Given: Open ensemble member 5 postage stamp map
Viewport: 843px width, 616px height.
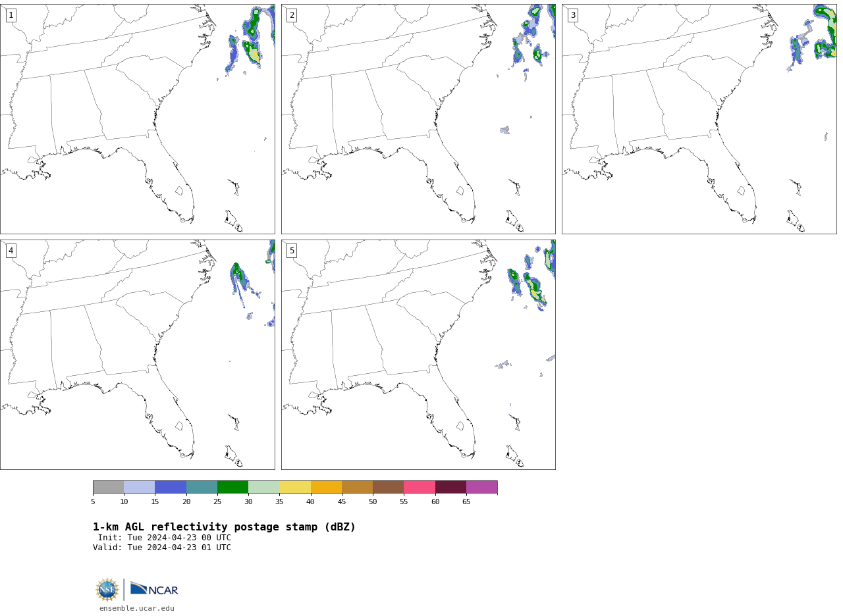Looking at the screenshot, I should tap(418, 355).
